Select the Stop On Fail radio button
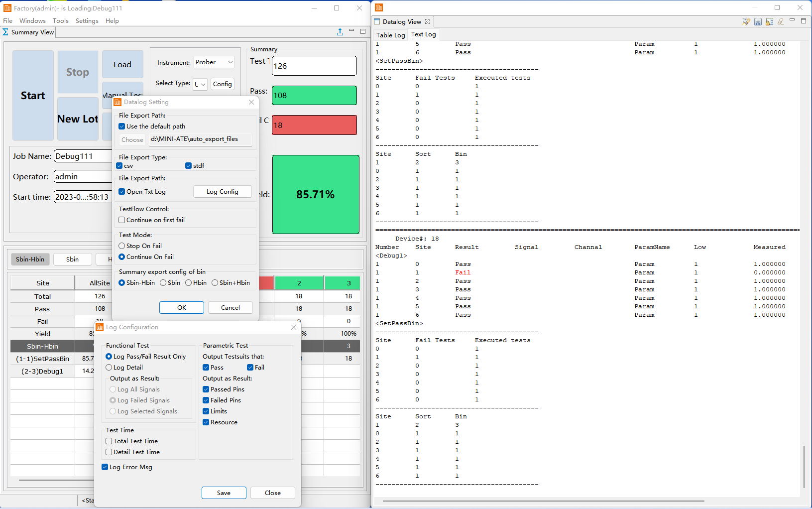812x509 pixels. pos(122,246)
